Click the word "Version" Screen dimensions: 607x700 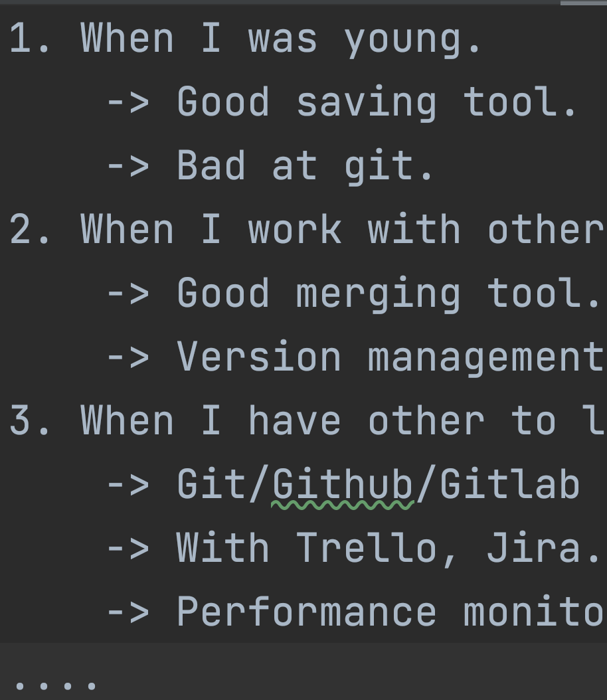tap(259, 357)
